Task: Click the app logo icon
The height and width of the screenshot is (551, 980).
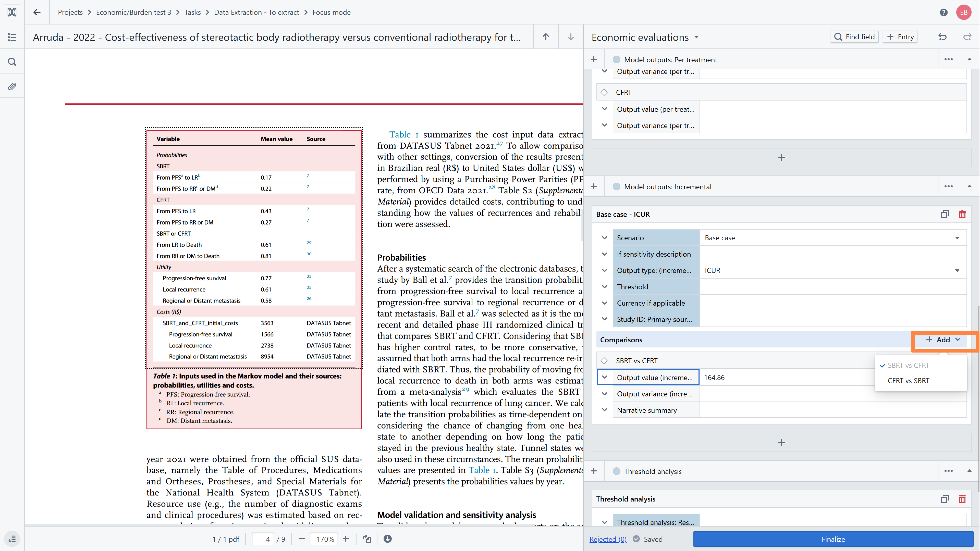Action: (x=12, y=12)
